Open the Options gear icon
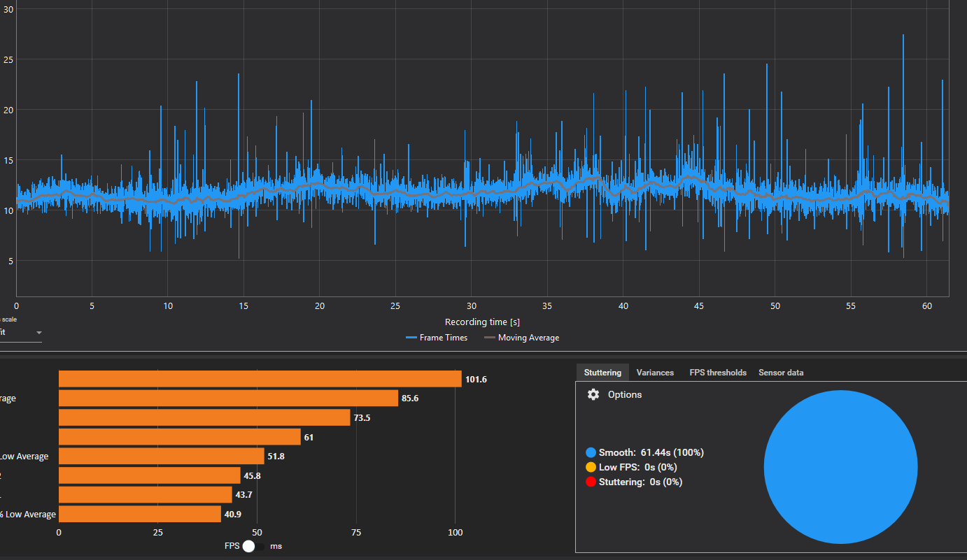 point(593,394)
